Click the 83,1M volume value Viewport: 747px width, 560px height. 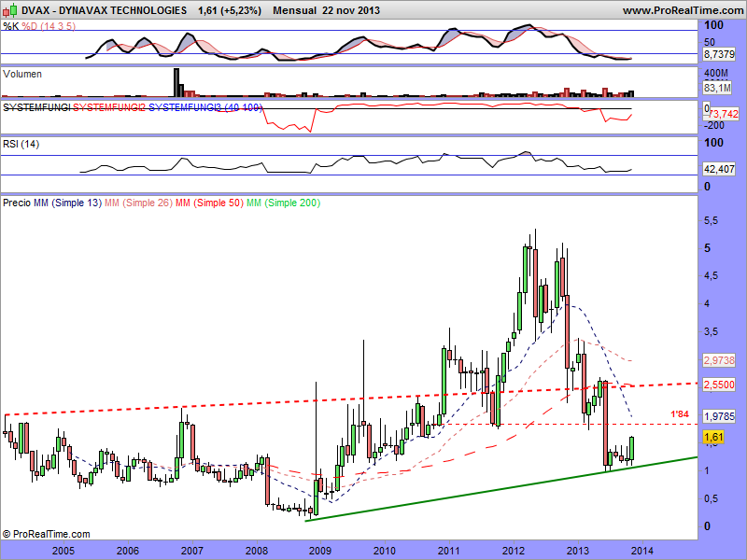tap(717, 88)
